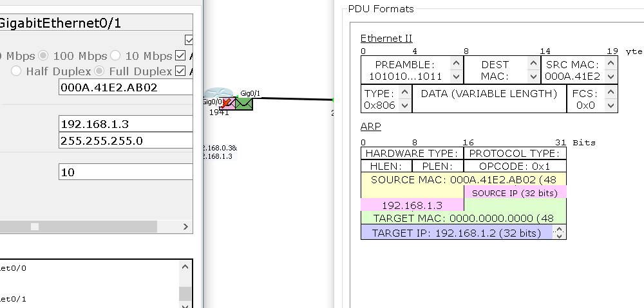
Task: Select the 10 Mbps radio button
Action: 115,55
